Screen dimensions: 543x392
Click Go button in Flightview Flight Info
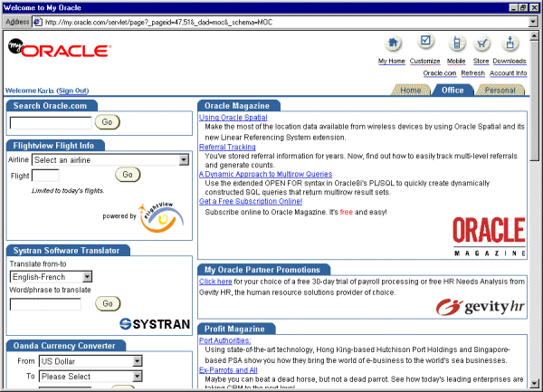pyautogui.click(x=128, y=175)
